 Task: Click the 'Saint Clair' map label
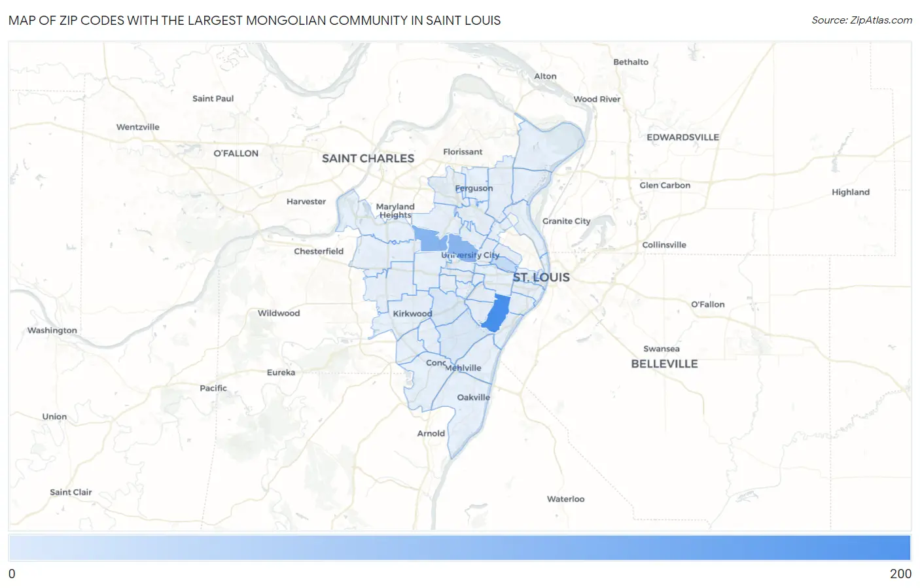click(x=71, y=492)
